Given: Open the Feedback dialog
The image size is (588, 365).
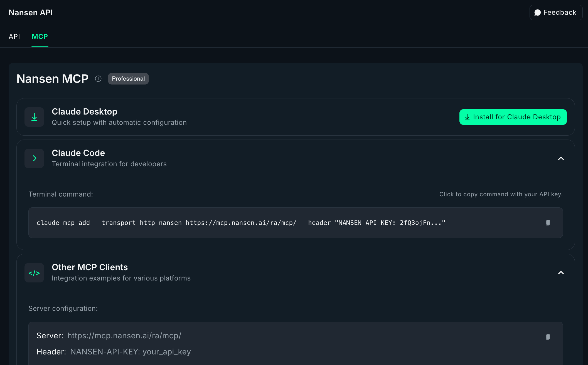Looking at the screenshot, I should click(556, 13).
